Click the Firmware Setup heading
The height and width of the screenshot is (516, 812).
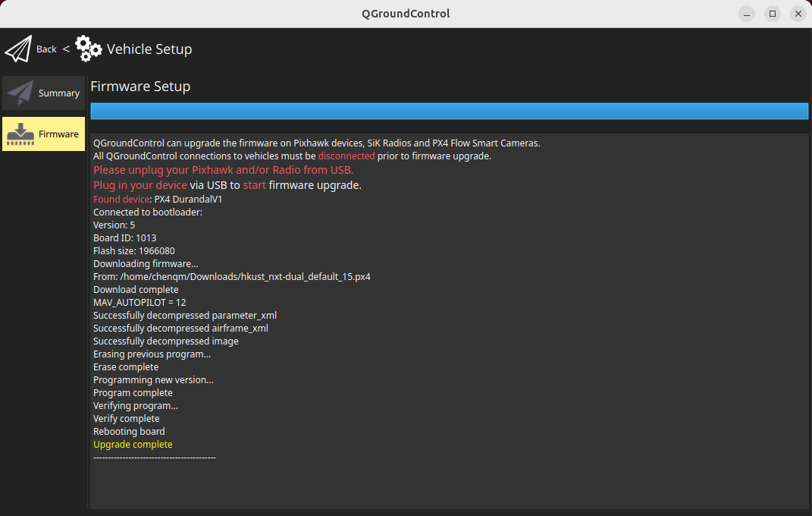click(x=140, y=87)
